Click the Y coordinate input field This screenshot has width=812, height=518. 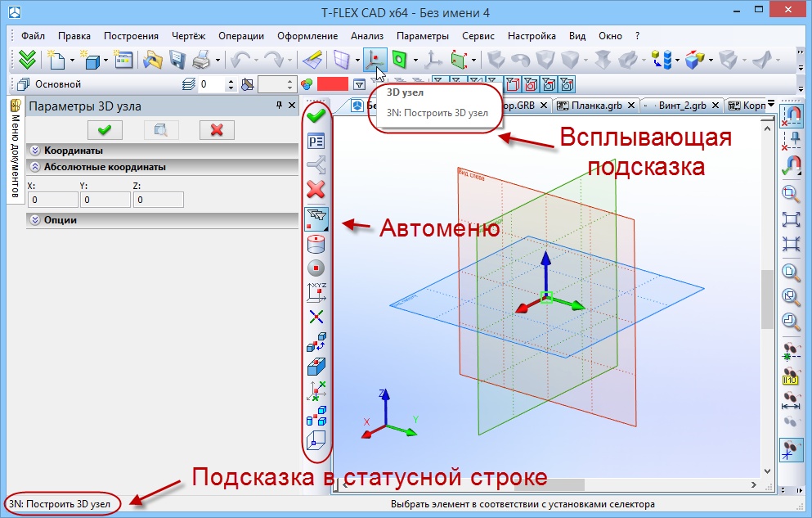[105, 200]
